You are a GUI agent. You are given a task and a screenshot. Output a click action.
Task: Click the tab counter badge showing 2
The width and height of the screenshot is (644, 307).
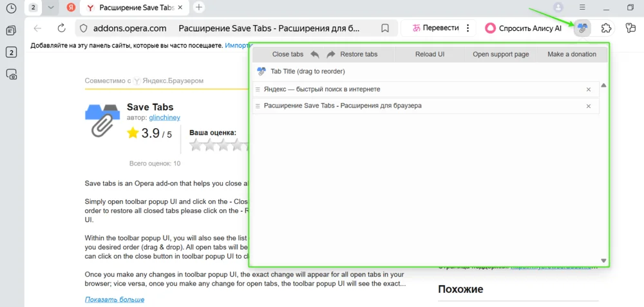tap(33, 7)
